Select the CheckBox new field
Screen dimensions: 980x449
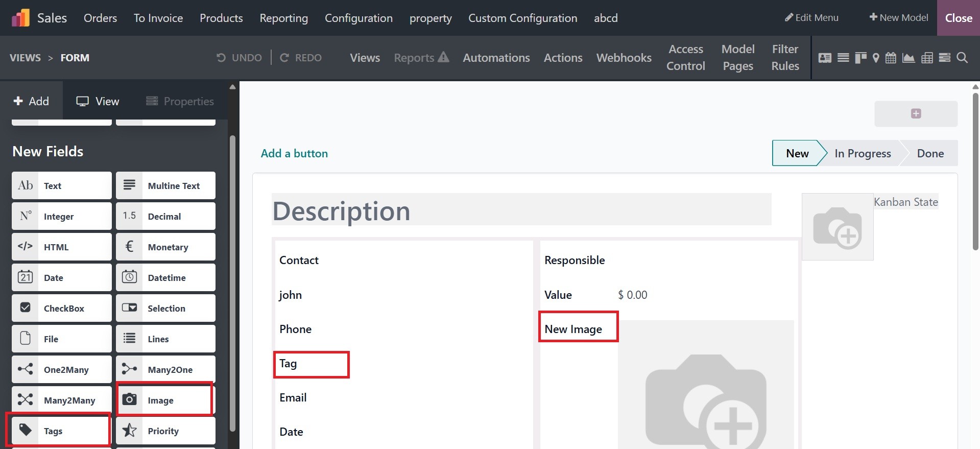click(x=62, y=308)
